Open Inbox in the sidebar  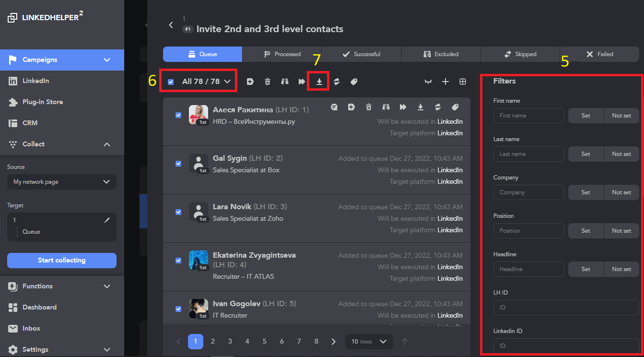click(x=62, y=329)
